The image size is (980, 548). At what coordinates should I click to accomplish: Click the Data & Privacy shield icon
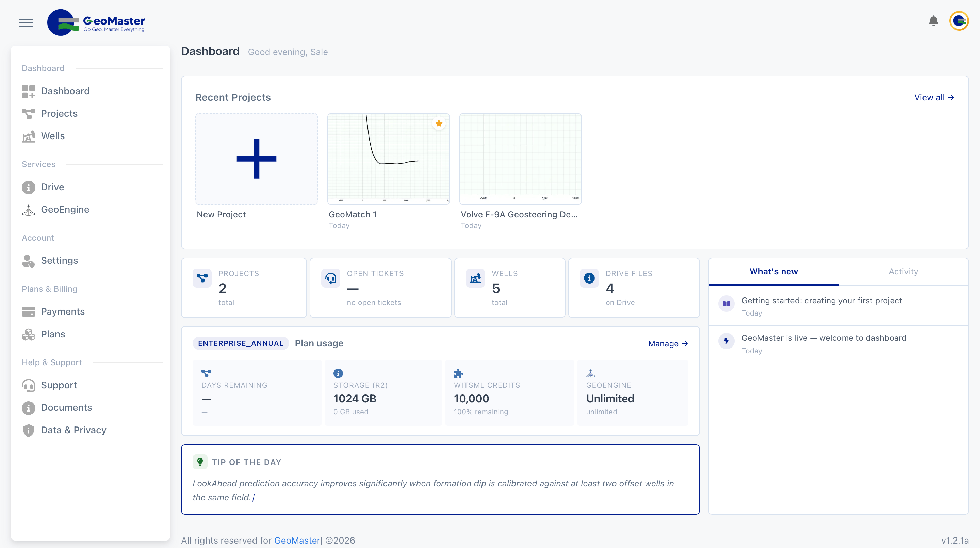tap(29, 430)
